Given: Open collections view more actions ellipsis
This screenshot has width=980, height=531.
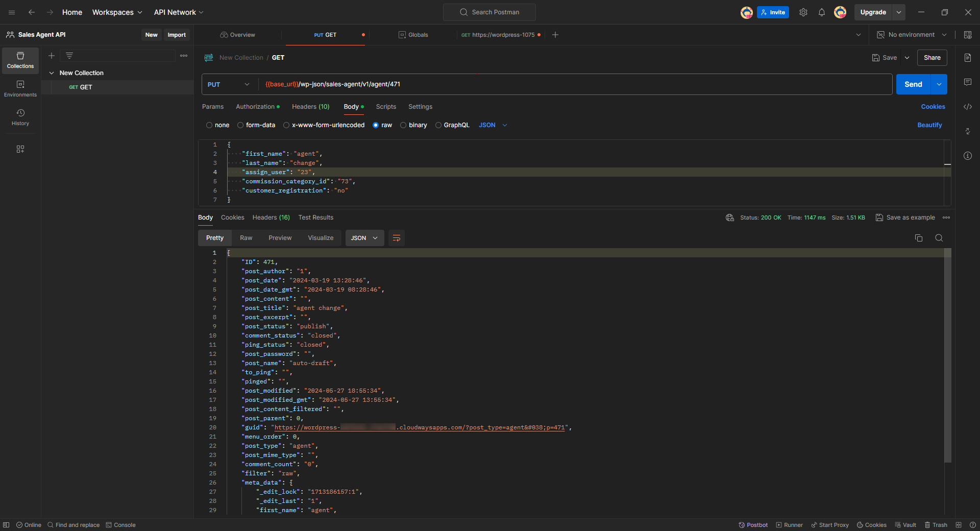Looking at the screenshot, I should tap(184, 56).
